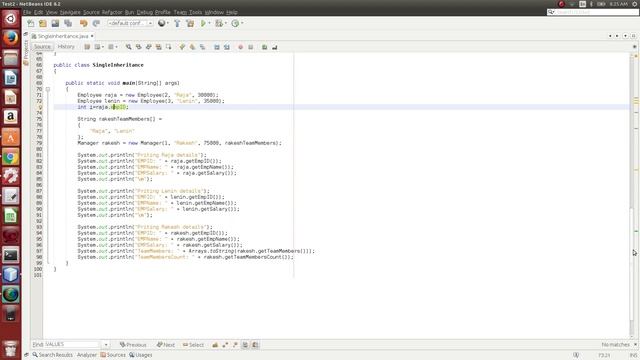Click the green Run Project play icon

click(x=203, y=23)
